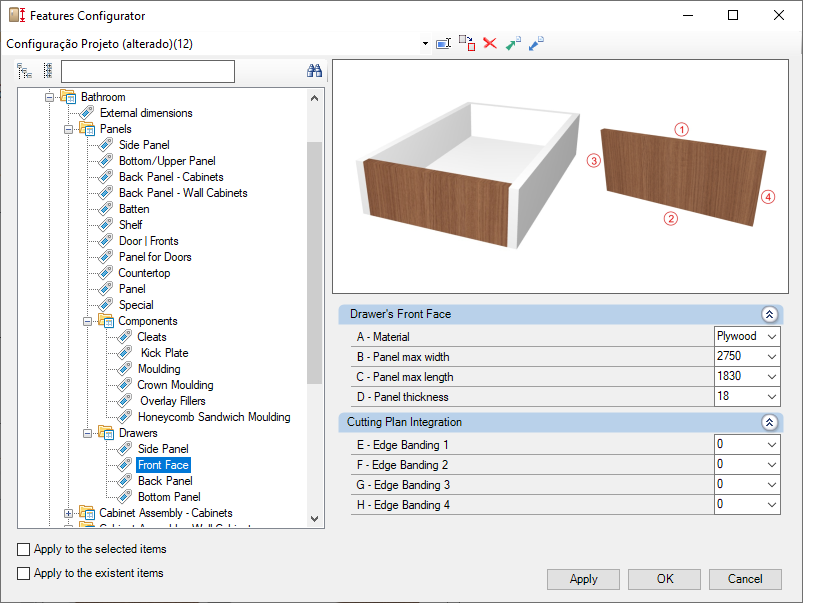
Task: Click the expand tree icon
Action: [24, 71]
